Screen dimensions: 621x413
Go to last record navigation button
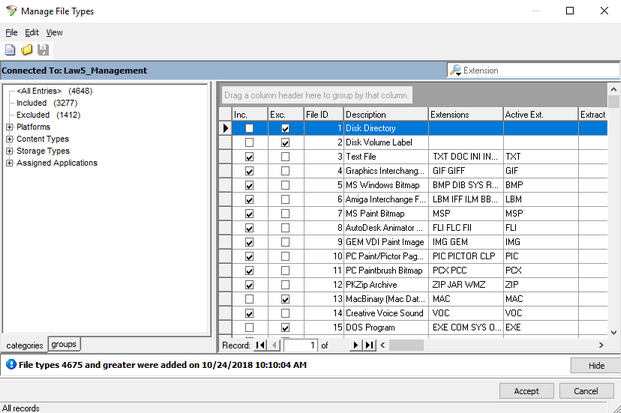[369, 345]
